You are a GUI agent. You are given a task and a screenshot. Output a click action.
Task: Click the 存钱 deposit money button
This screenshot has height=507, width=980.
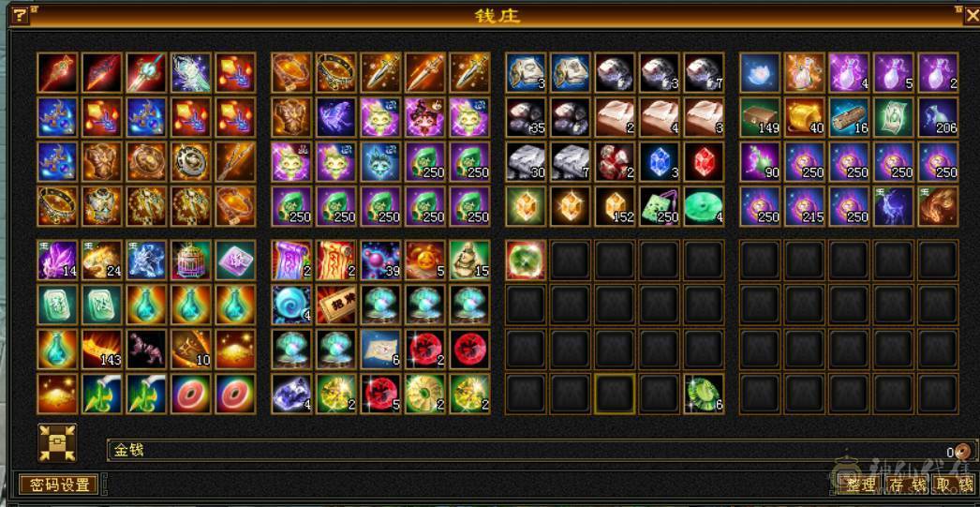point(908,485)
